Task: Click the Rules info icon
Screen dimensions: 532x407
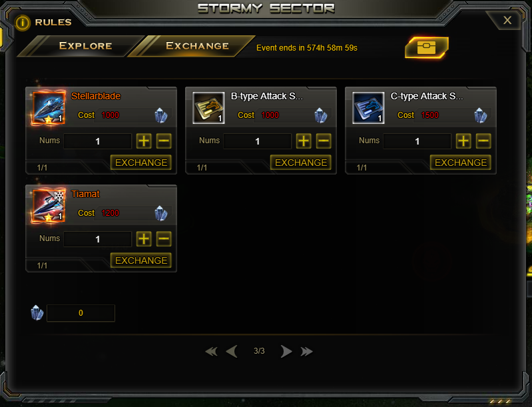Action: click(23, 23)
